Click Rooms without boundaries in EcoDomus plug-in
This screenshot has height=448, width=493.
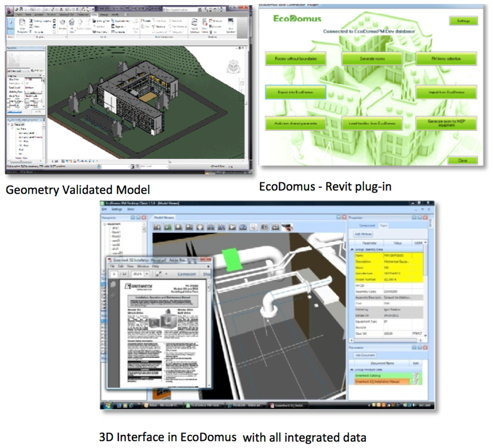[295, 59]
